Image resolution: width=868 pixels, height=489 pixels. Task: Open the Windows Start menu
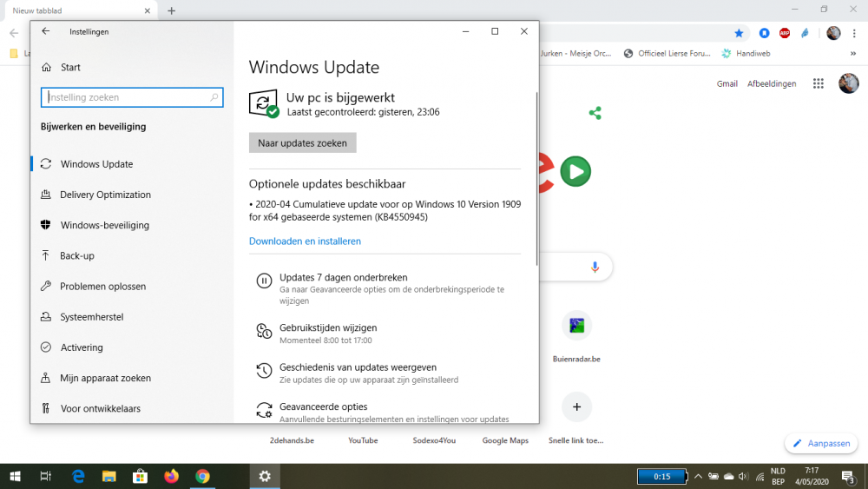(x=16, y=476)
